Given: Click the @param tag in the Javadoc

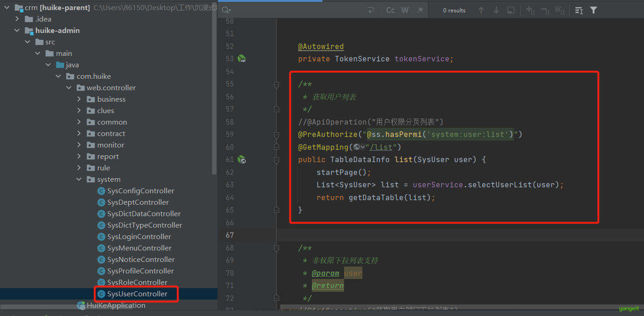Looking at the screenshot, I should click(325, 273).
